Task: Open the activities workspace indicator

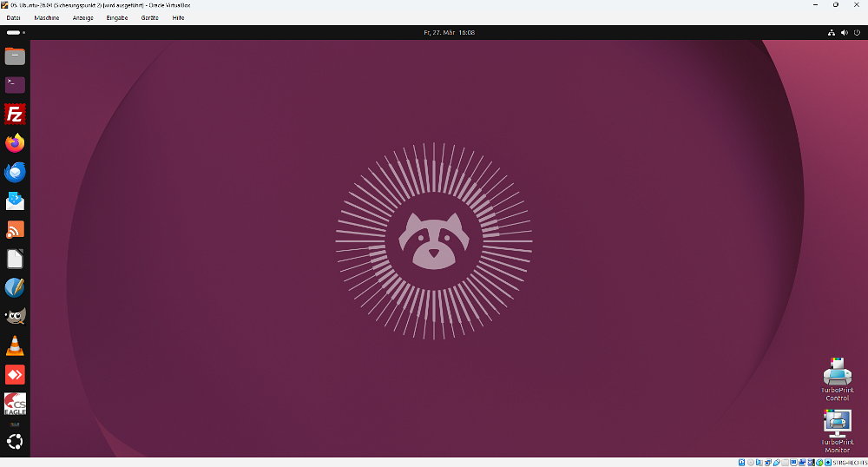Action: point(16,33)
